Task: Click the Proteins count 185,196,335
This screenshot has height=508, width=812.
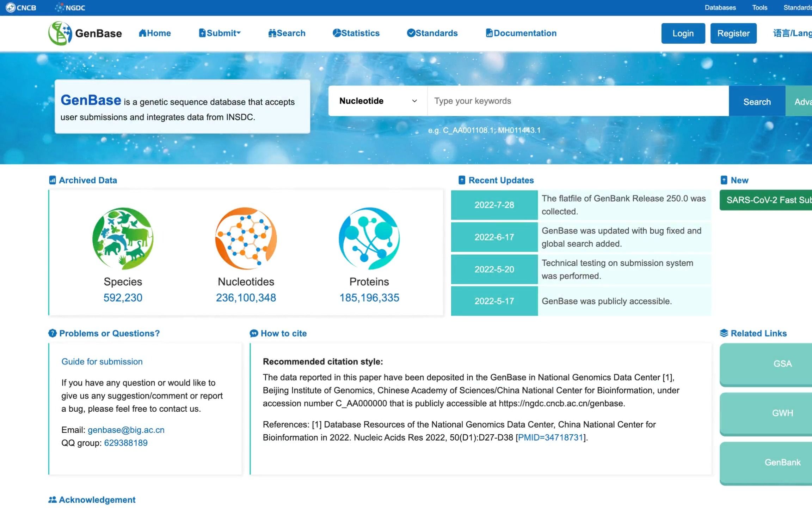Action: tap(369, 298)
